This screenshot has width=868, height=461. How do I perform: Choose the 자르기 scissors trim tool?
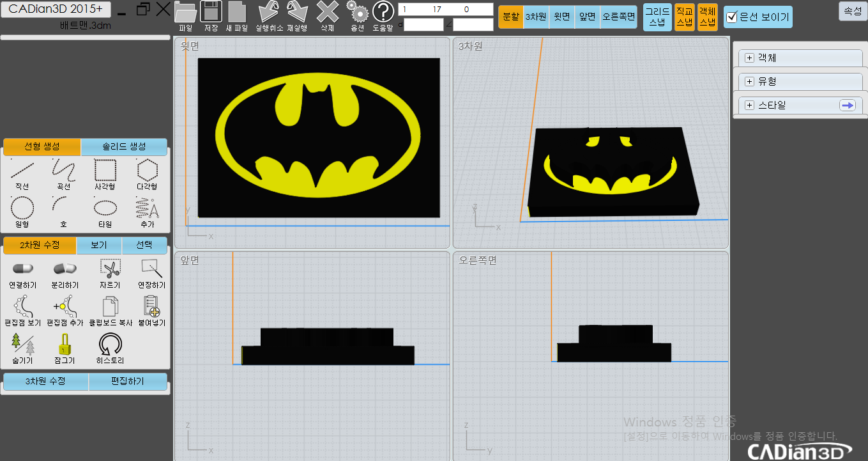110,274
